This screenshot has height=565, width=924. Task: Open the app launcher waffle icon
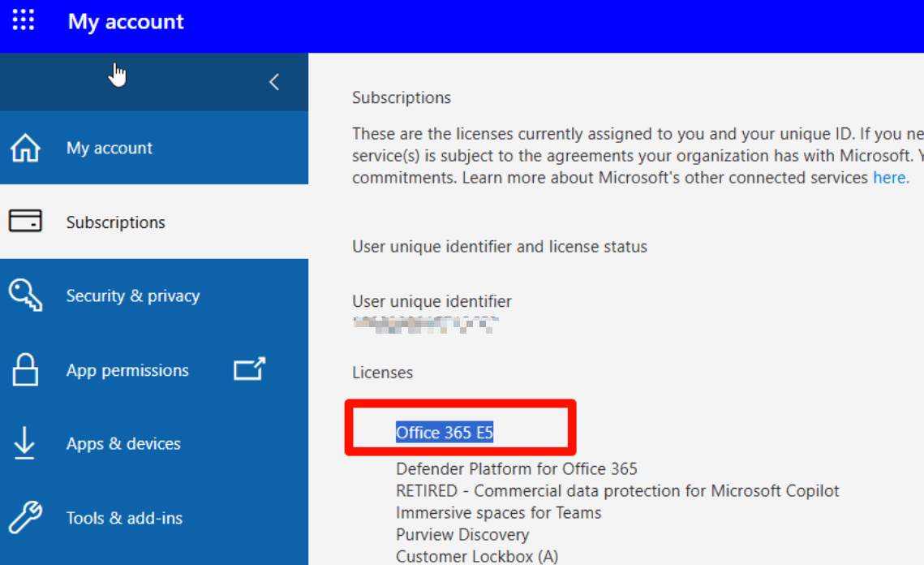(24, 19)
